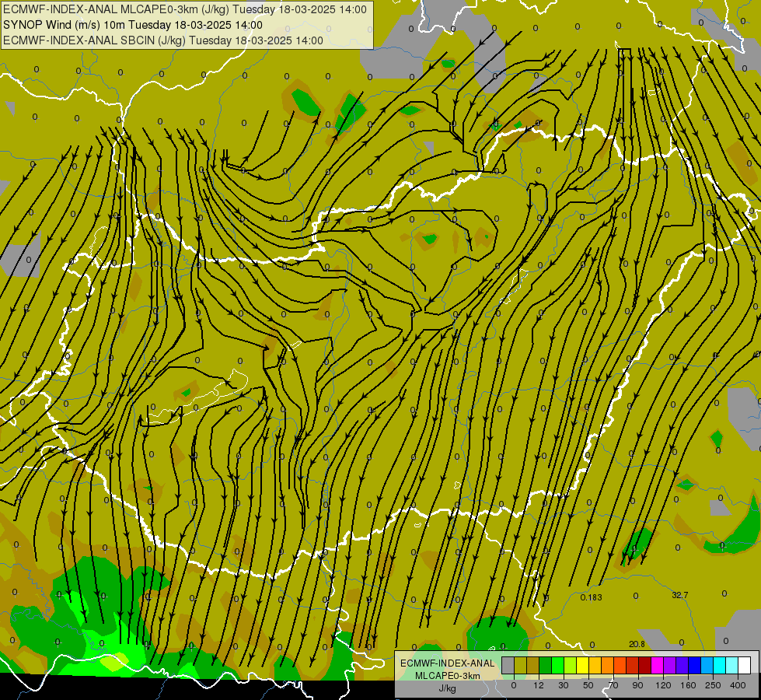This screenshot has height=700, width=761.
Task: Click the 20.8 value on the map
Action: (637, 644)
